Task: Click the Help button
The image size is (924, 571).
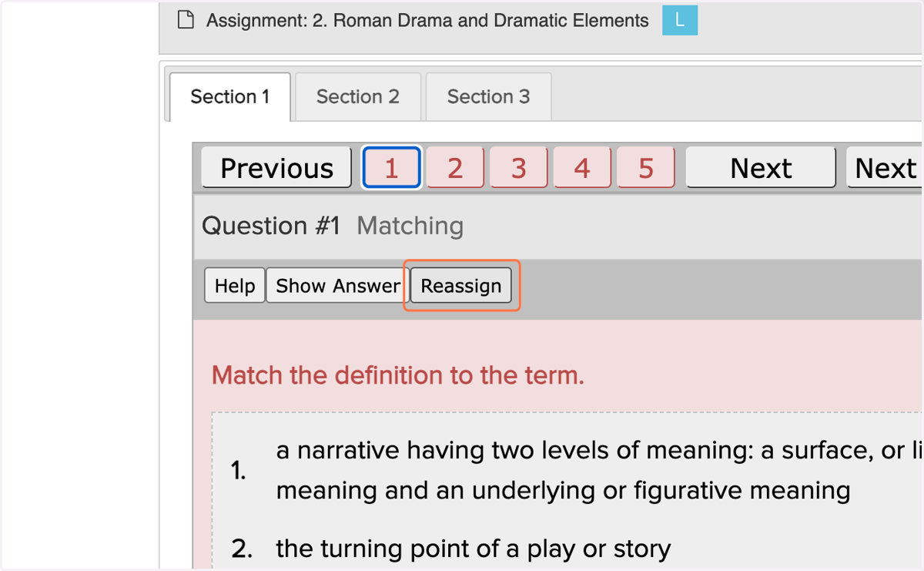Action: click(x=235, y=286)
